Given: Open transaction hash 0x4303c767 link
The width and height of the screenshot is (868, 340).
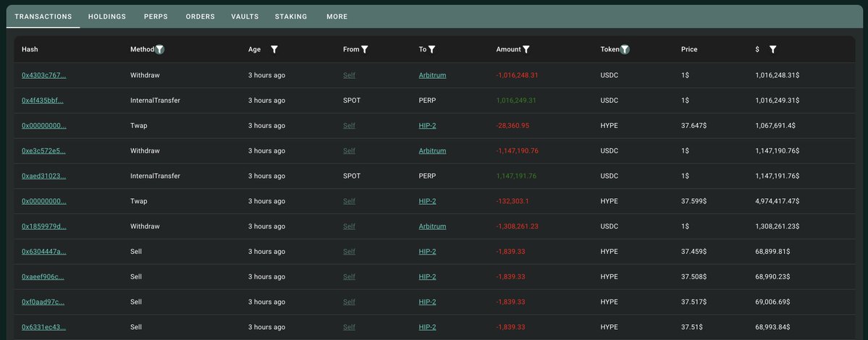Looking at the screenshot, I should (x=44, y=75).
